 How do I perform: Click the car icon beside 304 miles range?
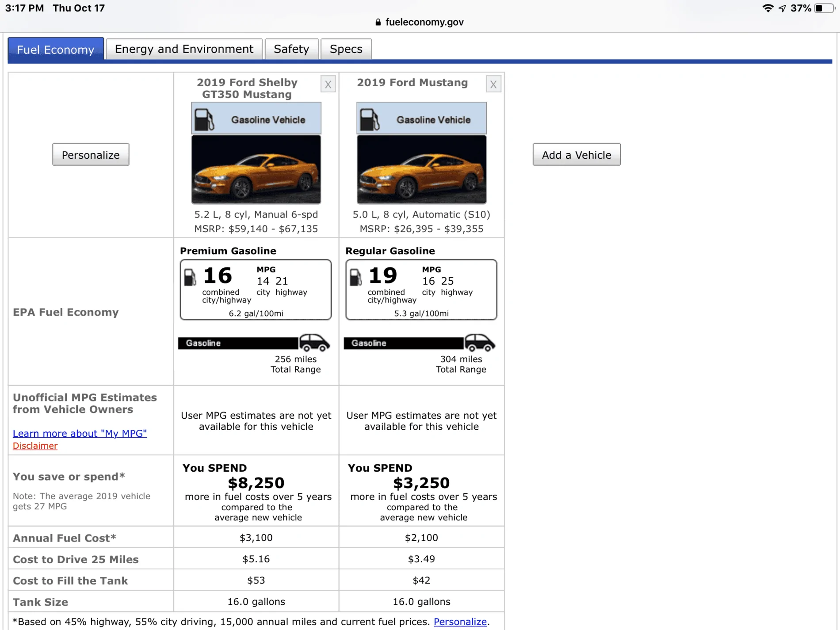[x=480, y=343]
